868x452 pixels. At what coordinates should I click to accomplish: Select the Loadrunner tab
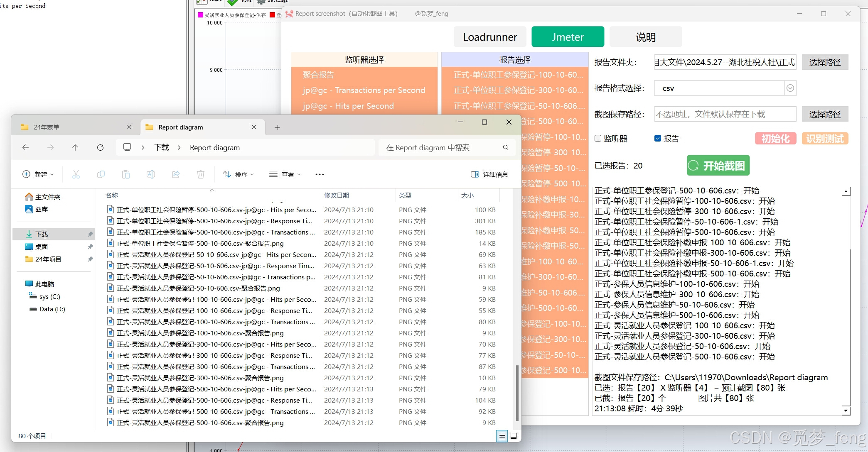click(489, 37)
